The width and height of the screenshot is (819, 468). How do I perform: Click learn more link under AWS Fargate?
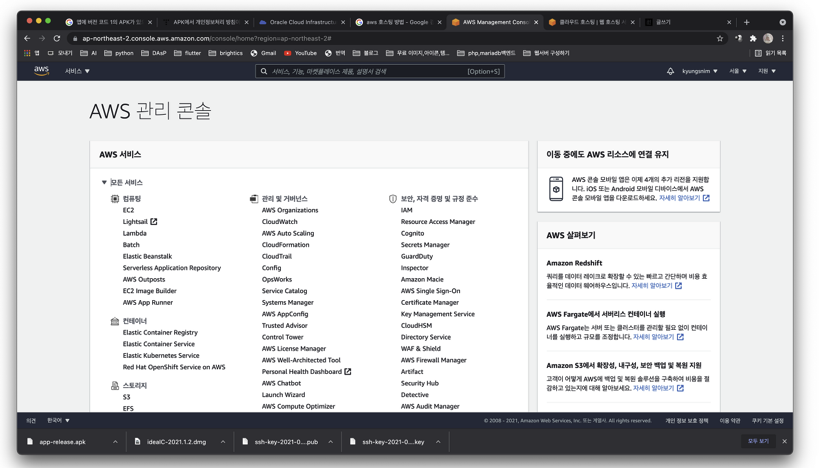point(658,337)
